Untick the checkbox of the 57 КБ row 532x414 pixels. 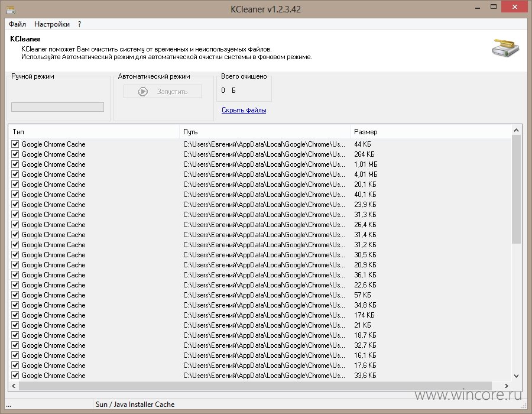coord(15,295)
